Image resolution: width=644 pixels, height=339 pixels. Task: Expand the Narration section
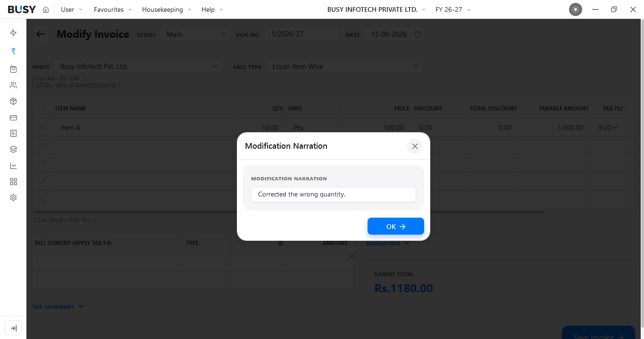(x=388, y=243)
